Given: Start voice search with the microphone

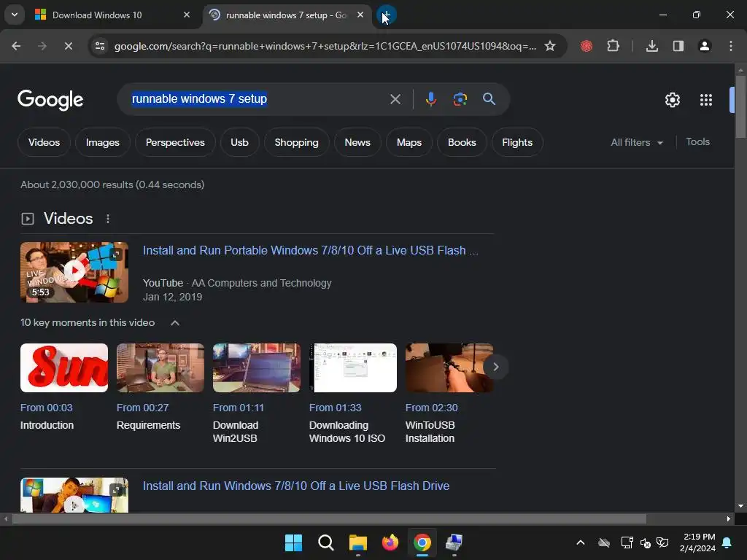Looking at the screenshot, I should click(431, 99).
